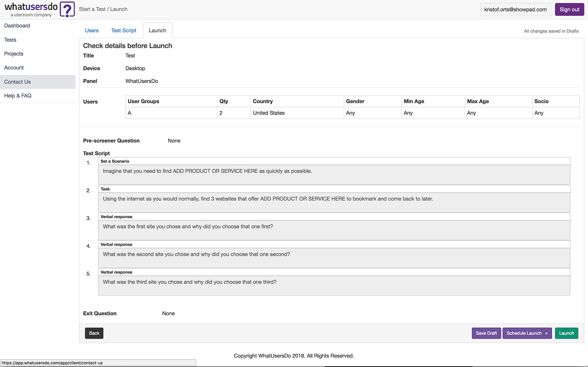Switch to the Users tab

[92, 31]
